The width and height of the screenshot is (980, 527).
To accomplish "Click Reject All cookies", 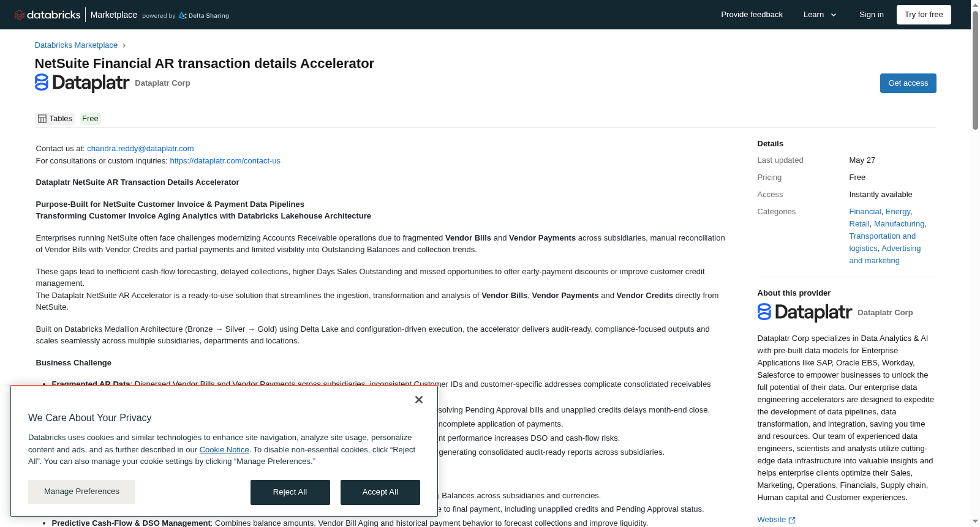I will coord(290,492).
